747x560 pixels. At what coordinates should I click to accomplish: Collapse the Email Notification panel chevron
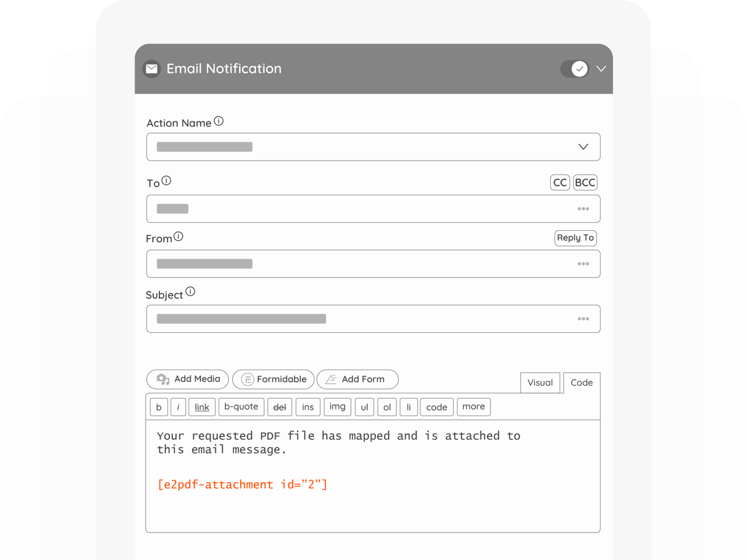601,69
